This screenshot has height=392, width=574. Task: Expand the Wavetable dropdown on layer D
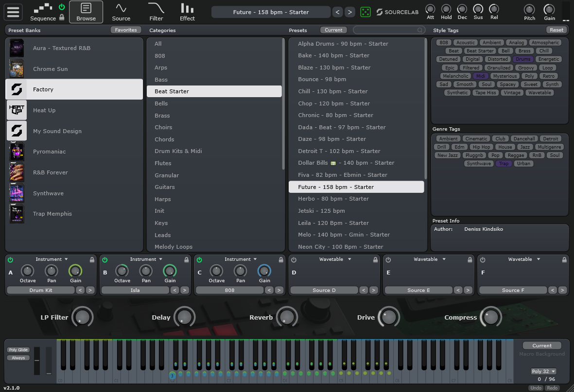pos(334,259)
